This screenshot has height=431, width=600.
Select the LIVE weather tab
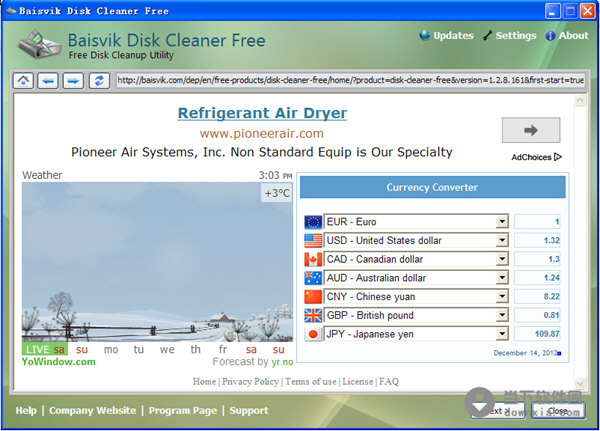[45, 349]
